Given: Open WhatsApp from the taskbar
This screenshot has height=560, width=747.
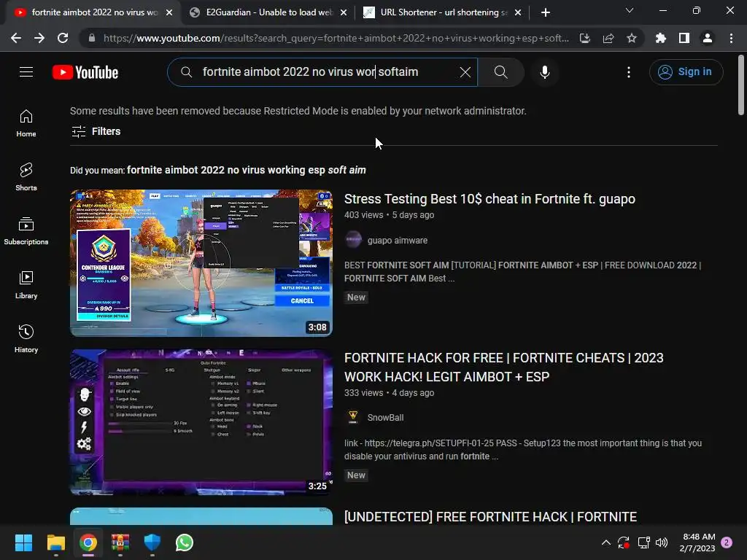Looking at the screenshot, I should pos(185,542).
